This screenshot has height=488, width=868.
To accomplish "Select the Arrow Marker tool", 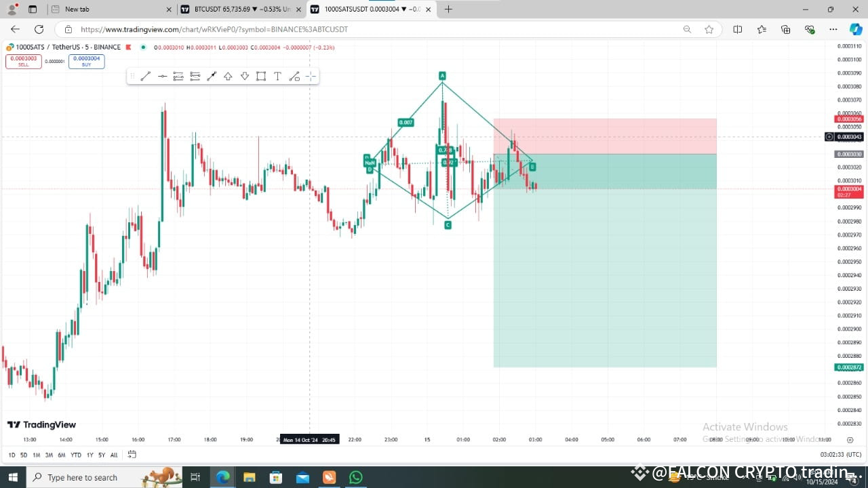I will coord(211,76).
